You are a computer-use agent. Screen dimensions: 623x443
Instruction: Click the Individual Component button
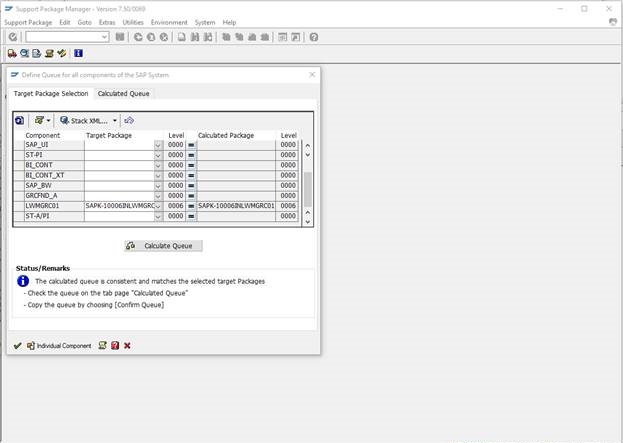59,346
